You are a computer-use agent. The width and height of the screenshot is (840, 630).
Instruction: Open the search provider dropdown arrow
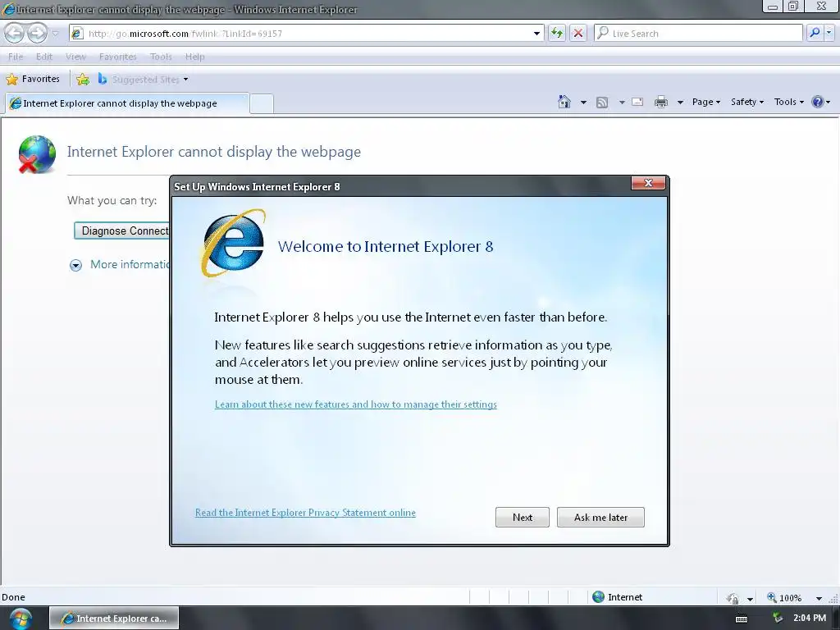[x=829, y=33]
